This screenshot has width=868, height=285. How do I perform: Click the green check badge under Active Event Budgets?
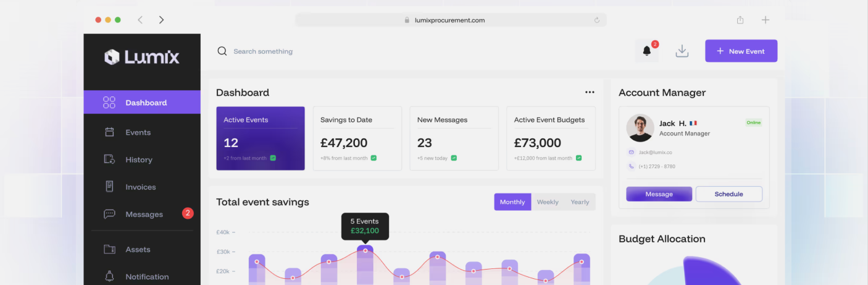(x=578, y=158)
